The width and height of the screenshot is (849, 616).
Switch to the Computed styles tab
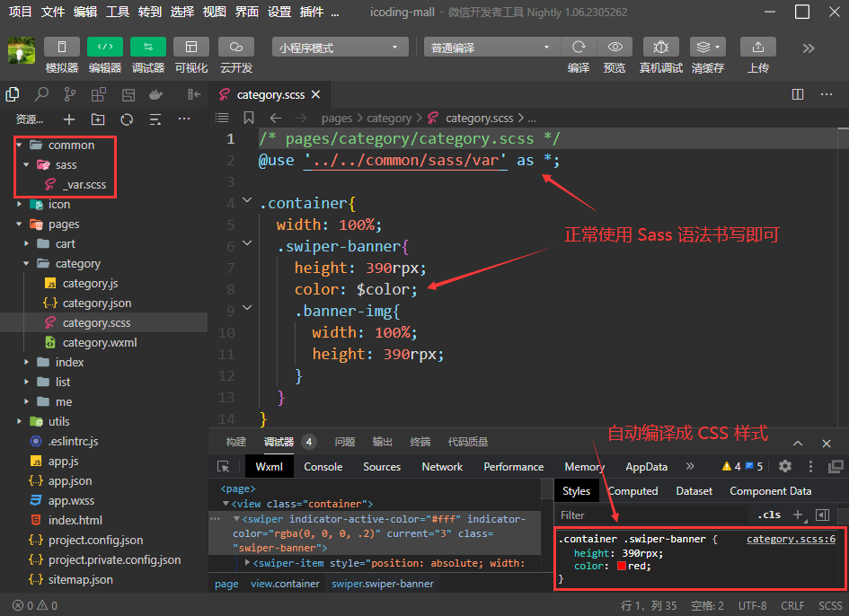point(632,491)
